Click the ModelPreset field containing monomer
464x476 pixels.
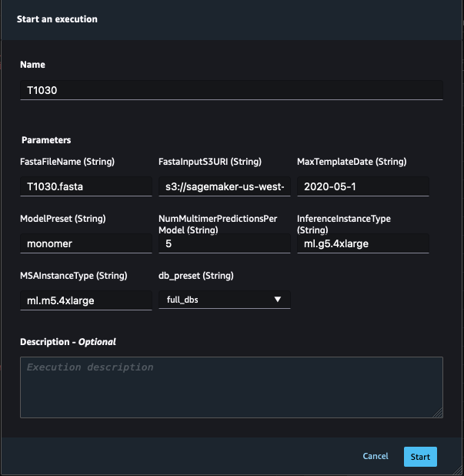pyautogui.click(x=86, y=243)
